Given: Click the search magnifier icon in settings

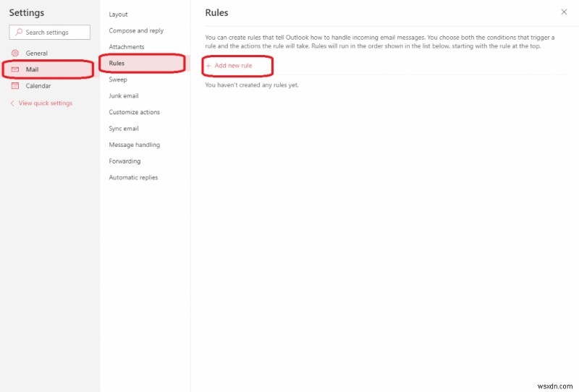Looking at the screenshot, I should pyautogui.click(x=19, y=32).
